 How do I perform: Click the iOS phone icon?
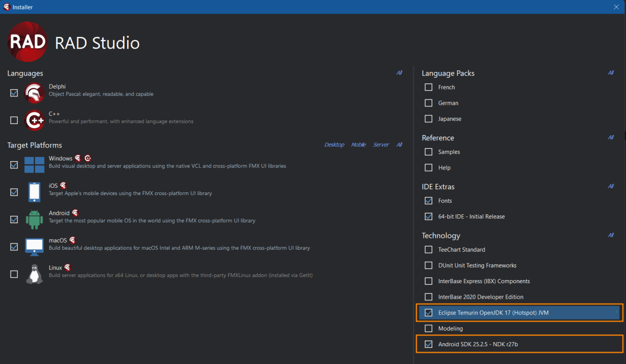tap(35, 192)
